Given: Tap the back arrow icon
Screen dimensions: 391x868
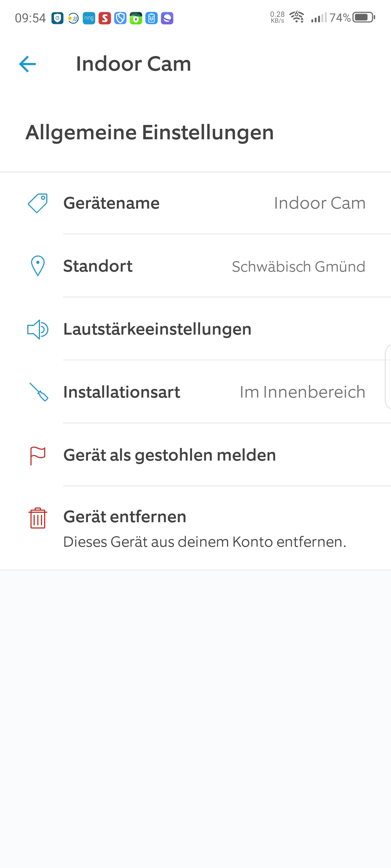Looking at the screenshot, I should pyautogui.click(x=28, y=64).
